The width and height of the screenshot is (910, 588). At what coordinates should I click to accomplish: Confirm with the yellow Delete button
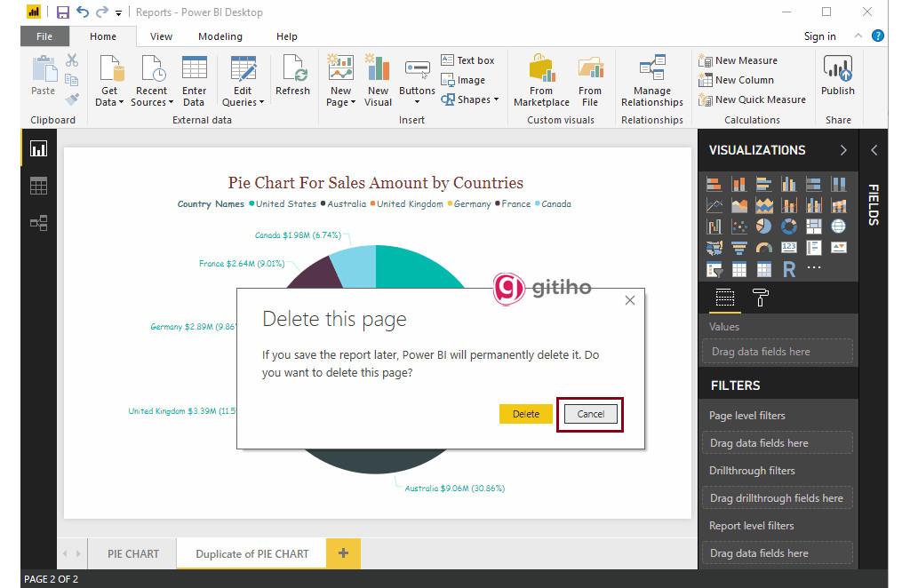526,414
